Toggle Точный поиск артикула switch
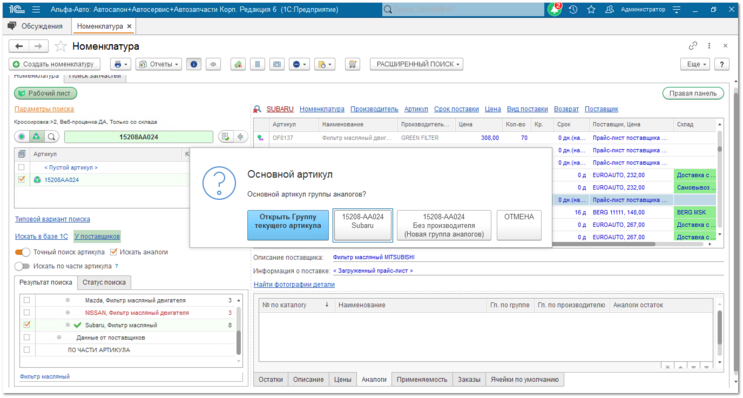 tap(22, 252)
